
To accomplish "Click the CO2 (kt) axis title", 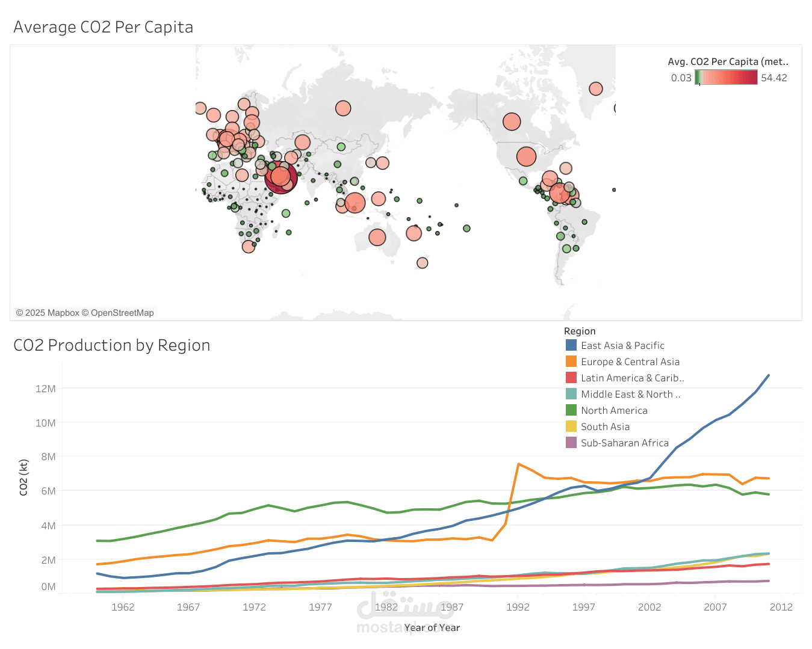I will (x=23, y=478).
